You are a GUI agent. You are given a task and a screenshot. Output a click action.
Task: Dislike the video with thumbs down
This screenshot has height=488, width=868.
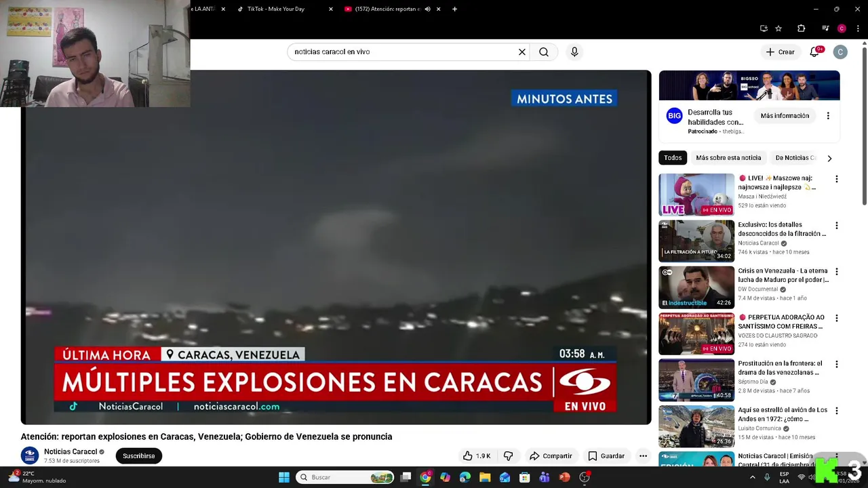[x=508, y=456]
